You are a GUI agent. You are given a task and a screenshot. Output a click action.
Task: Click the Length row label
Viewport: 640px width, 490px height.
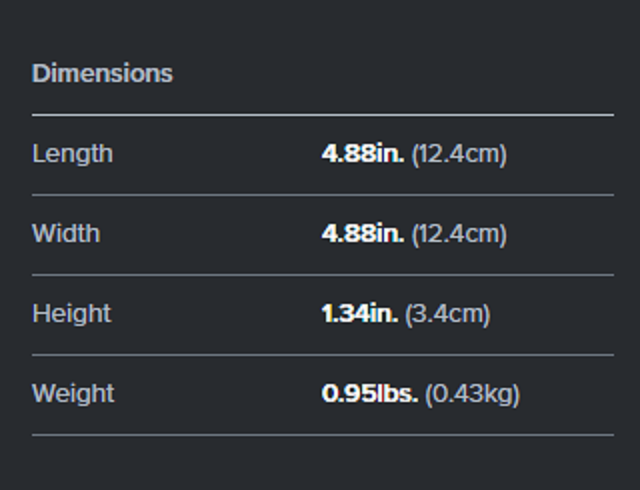click(x=72, y=154)
